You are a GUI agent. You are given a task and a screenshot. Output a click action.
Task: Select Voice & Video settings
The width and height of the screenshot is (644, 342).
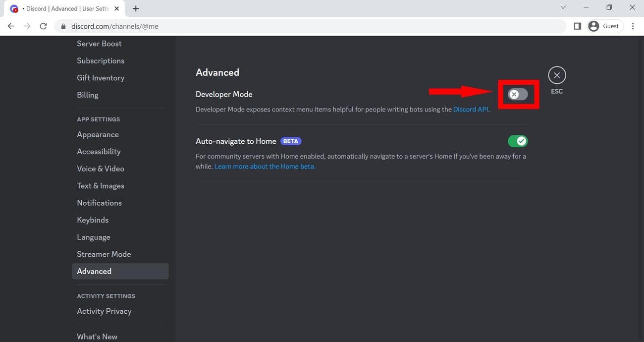[101, 169]
